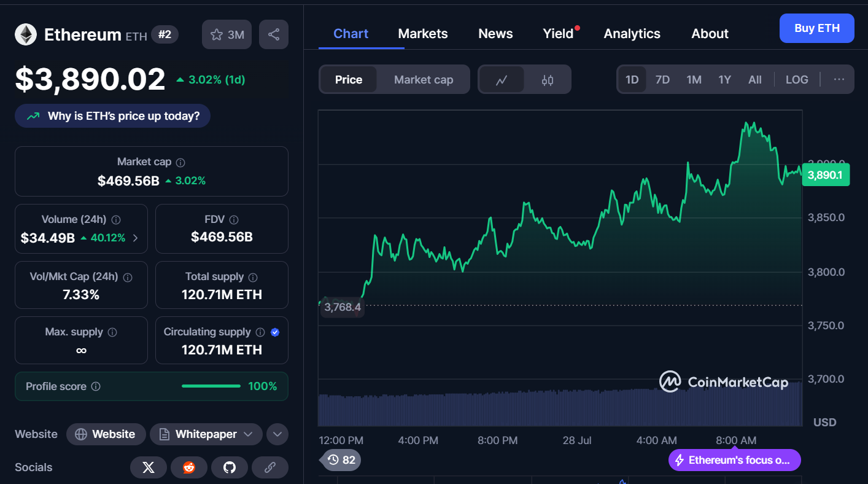Click the 3,890.1 current price label
868x484 pixels.
coord(826,175)
